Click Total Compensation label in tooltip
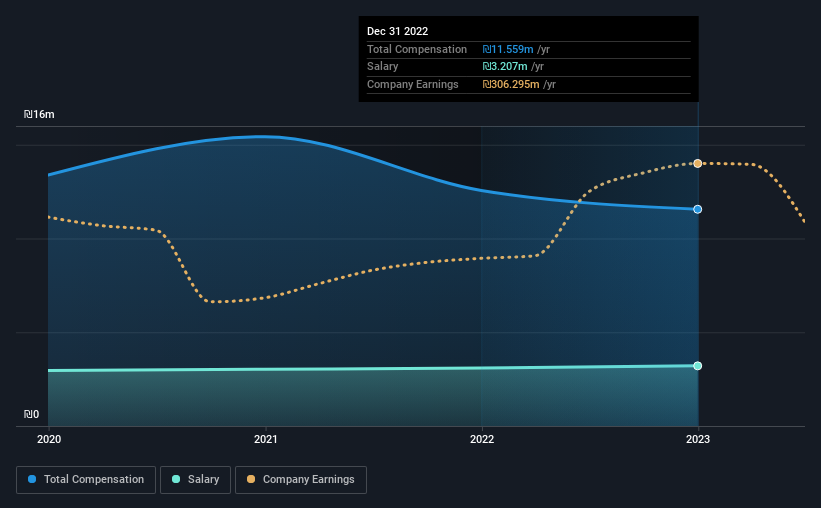The height and width of the screenshot is (508, 821). [x=417, y=49]
